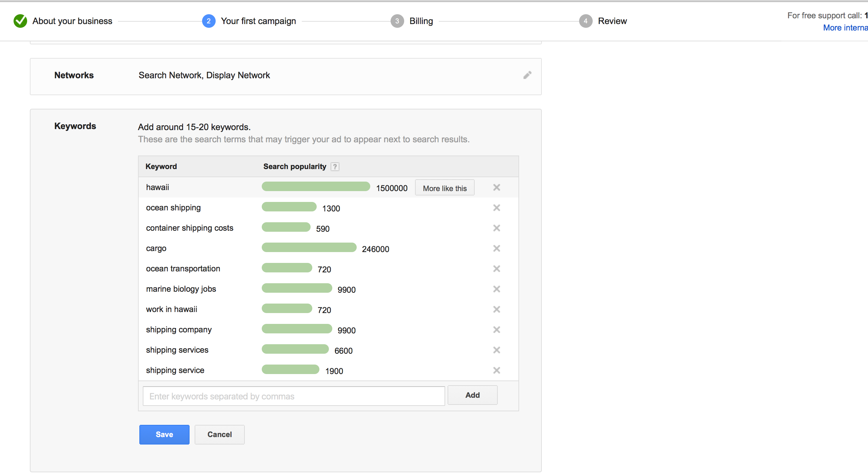Click the ocean shipping popularity bar
The height and width of the screenshot is (475, 868).
pos(289,207)
